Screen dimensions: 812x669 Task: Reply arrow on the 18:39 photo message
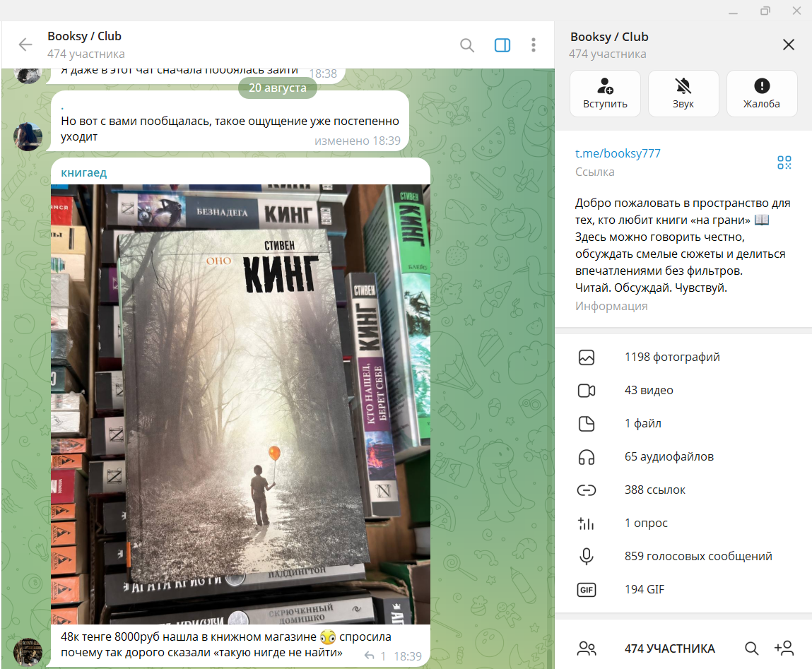[x=369, y=656]
